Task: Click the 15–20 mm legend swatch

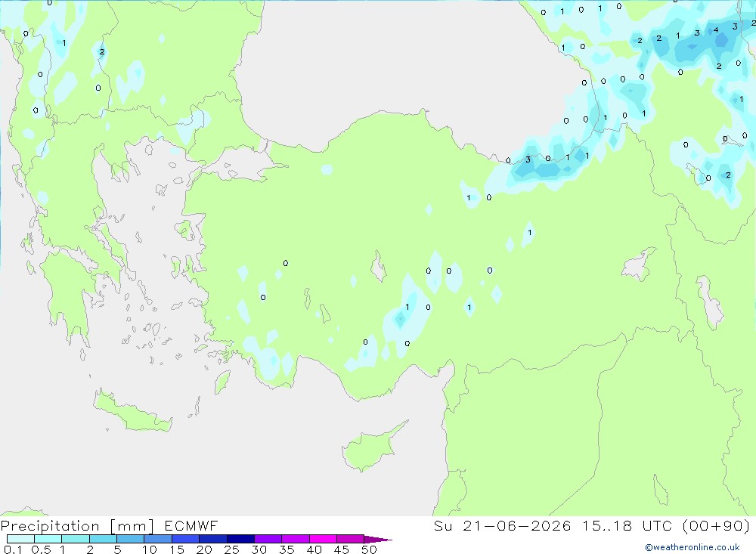Action: click(186, 539)
